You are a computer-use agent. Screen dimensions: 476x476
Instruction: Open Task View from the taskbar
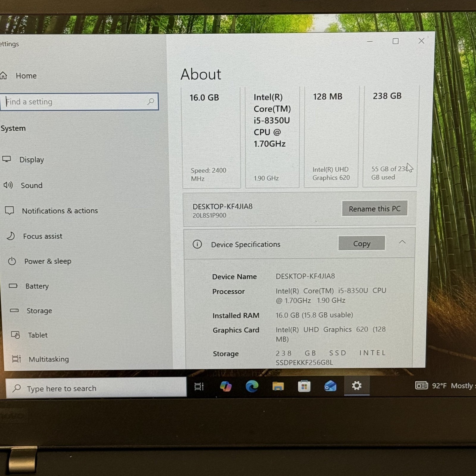199,386
